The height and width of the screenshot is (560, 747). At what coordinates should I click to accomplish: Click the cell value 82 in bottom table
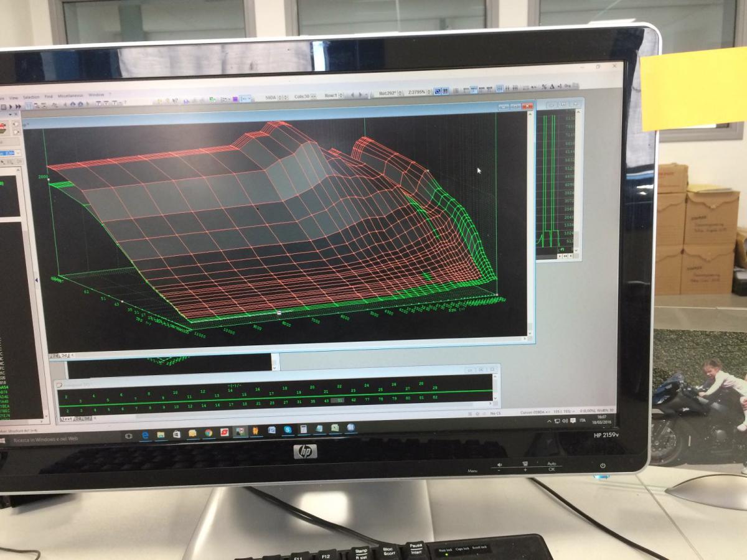[x=435, y=397]
